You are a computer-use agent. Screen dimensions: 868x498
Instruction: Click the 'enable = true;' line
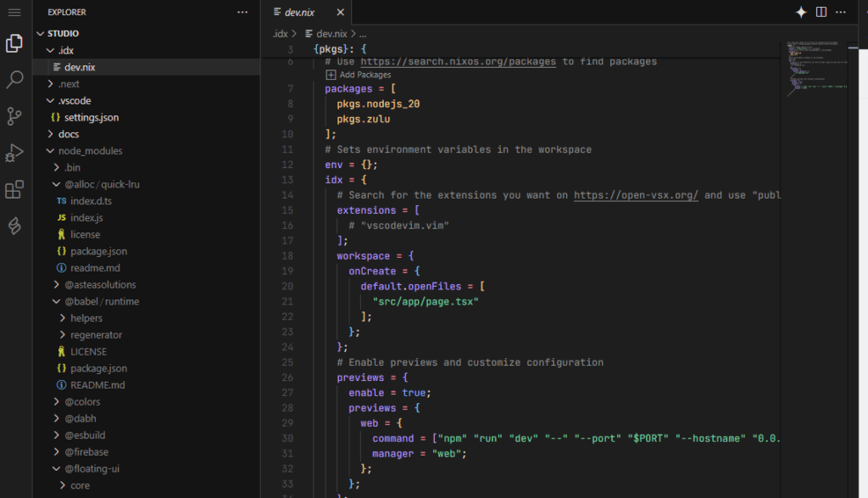[389, 393]
